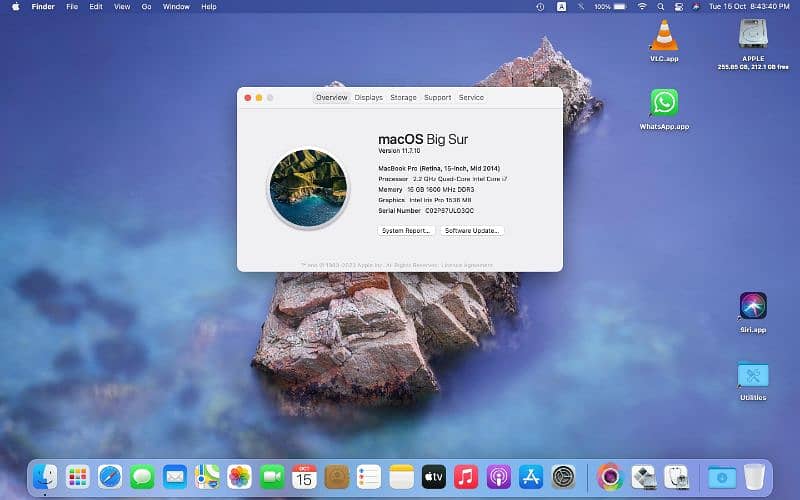
Task: Open App Store from the dock
Action: pyautogui.click(x=530, y=477)
